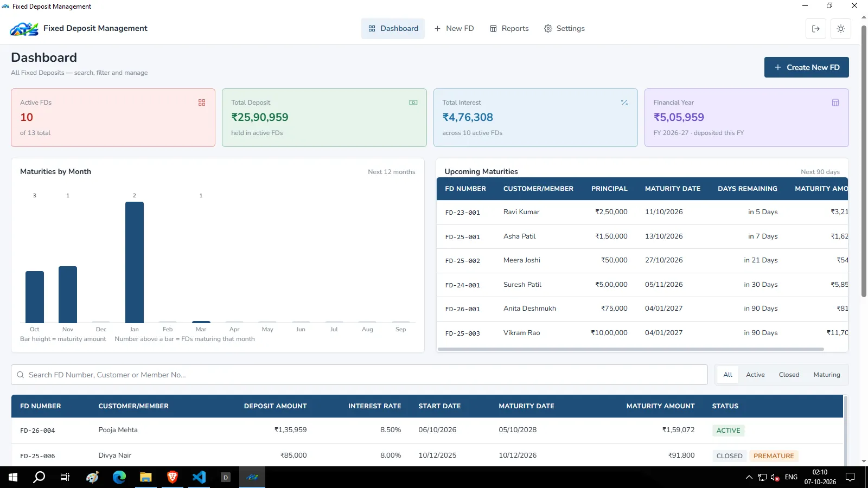Toggle light/dark theme sun icon
Screen dimensions: 868x488
tap(841, 29)
